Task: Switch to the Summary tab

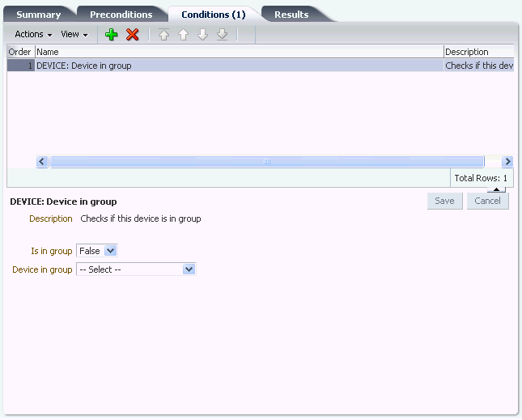Action: pos(39,15)
